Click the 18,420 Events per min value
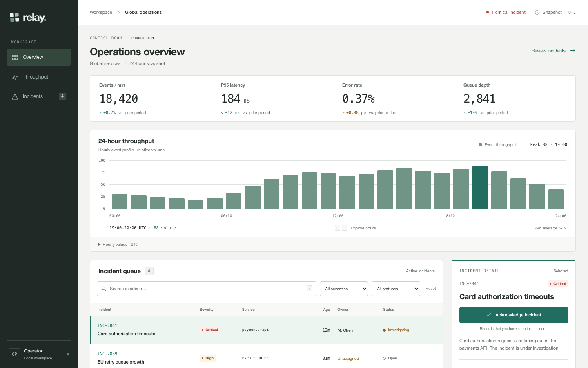This screenshot has width=588, height=368. [x=119, y=99]
